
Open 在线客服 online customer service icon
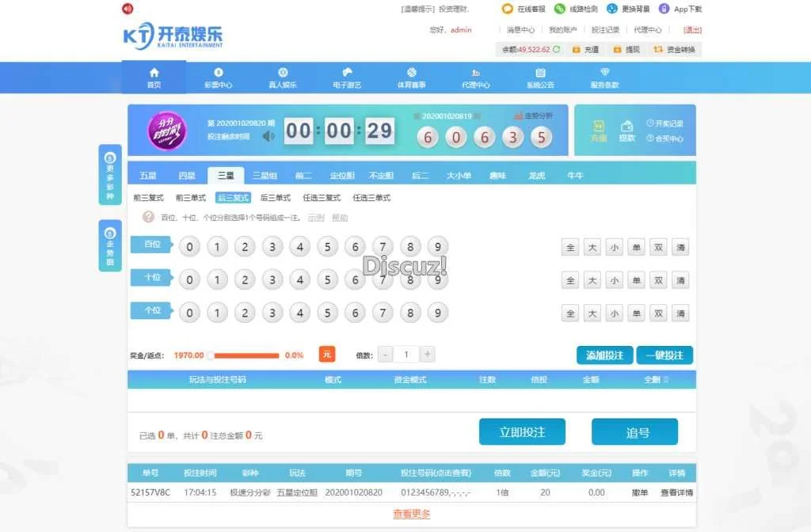[508, 9]
